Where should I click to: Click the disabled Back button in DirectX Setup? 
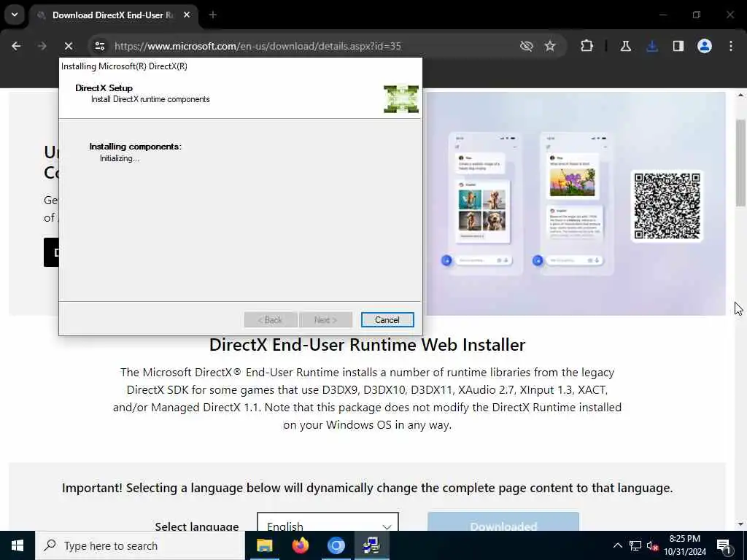pyautogui.click(x=271, y=319)
